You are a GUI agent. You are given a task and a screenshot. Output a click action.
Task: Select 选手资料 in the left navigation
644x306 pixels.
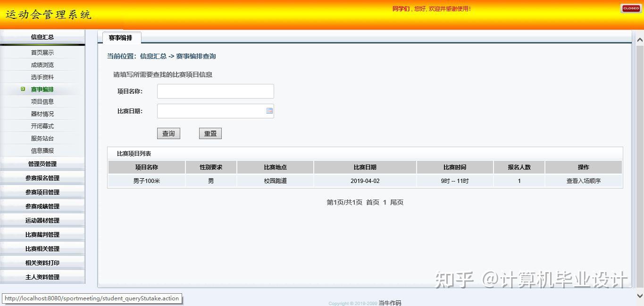click(x=42, y=76)
